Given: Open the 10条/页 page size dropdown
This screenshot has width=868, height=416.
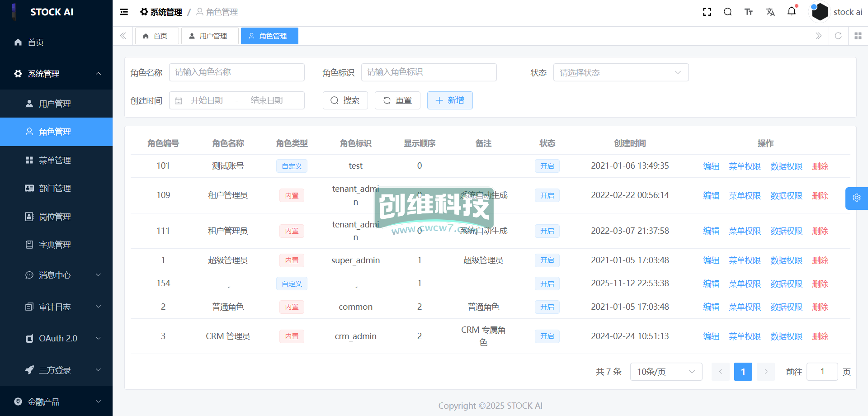Looking at the screenshot, I should (665, 372).
